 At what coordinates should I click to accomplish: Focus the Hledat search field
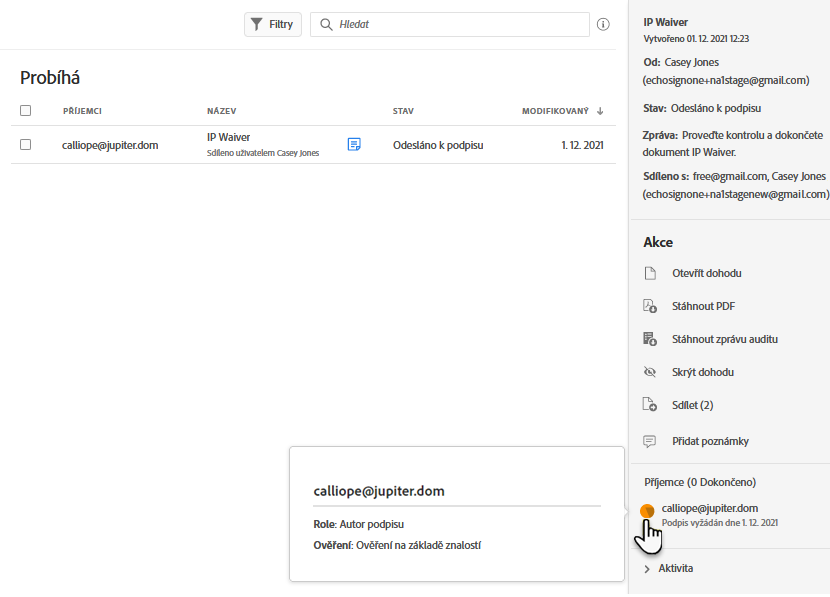click(450, 24)
